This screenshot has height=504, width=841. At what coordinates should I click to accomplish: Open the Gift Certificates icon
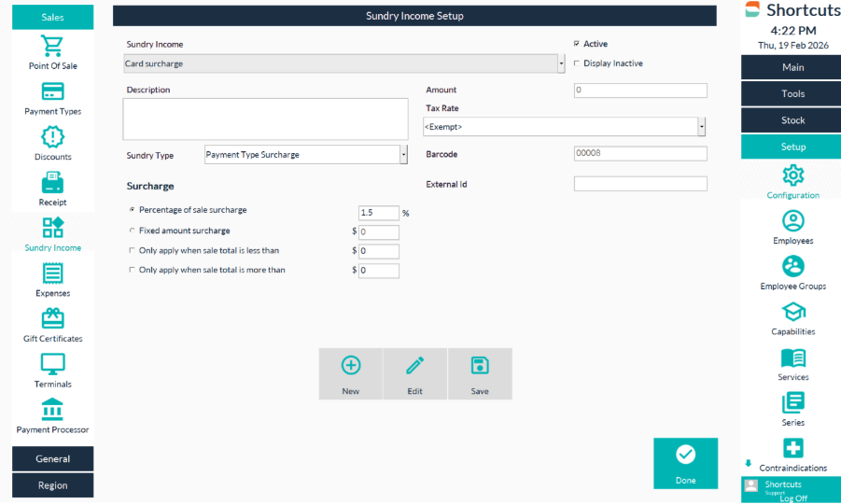(52, 319)
